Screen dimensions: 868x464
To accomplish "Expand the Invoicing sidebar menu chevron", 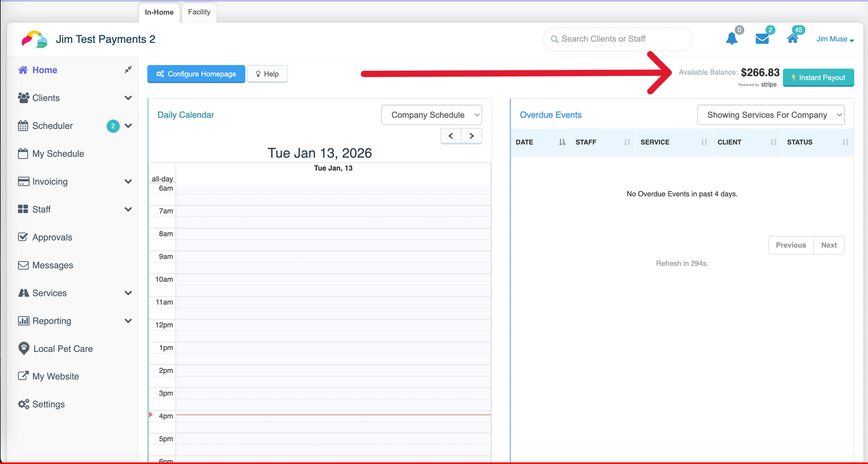I will coord(128,181).
